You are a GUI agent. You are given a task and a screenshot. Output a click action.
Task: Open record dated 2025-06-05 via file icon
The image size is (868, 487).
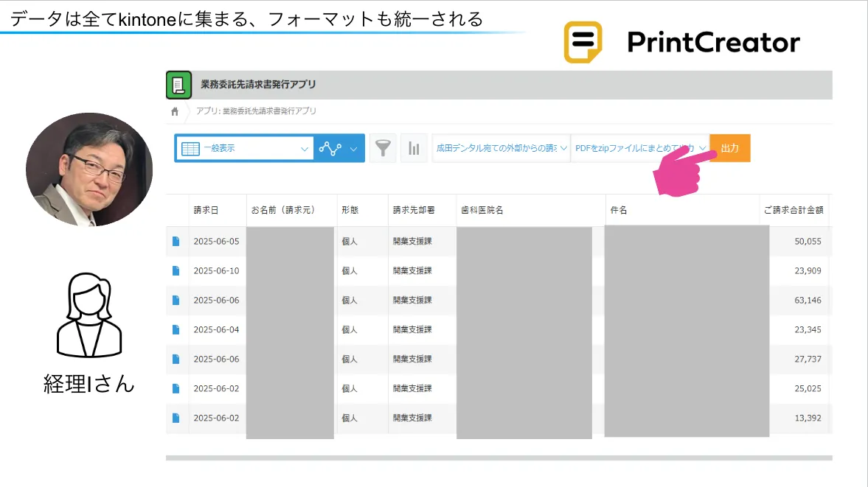tap(176, 241)
